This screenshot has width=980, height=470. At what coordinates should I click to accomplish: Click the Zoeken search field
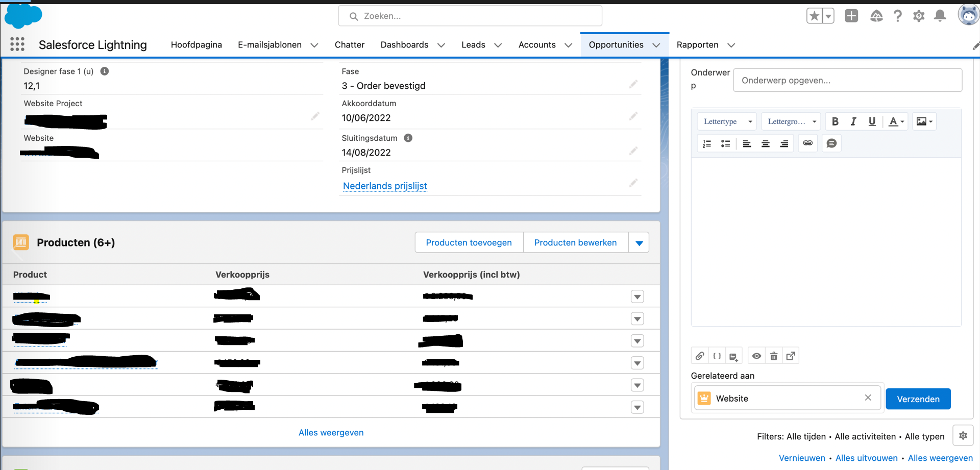point(470,16)
